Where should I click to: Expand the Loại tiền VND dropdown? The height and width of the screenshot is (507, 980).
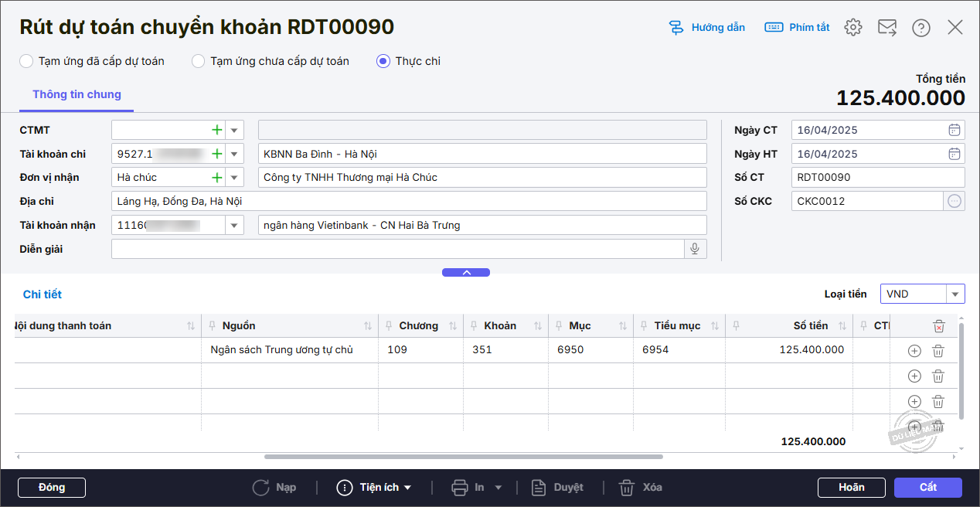956,294
